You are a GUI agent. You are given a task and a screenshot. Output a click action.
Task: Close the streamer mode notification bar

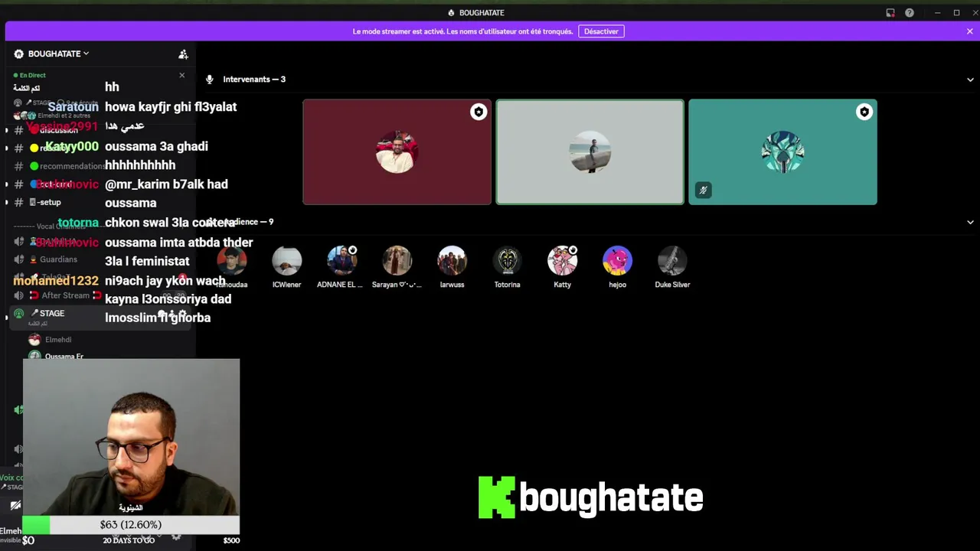click(x=969, y=31)
